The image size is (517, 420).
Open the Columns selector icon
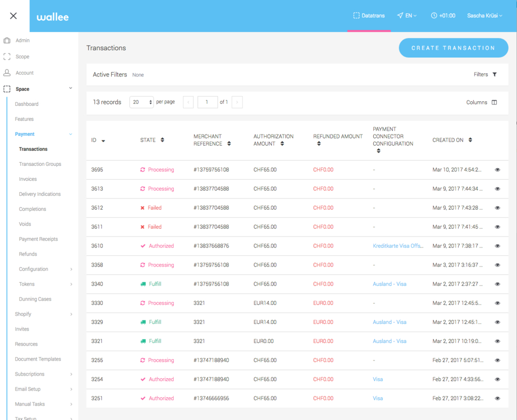coord(494,102)
